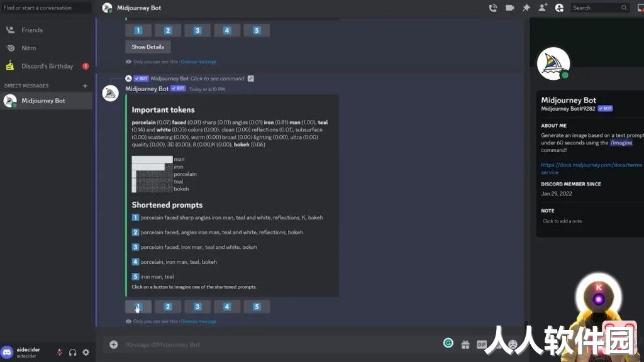This screenshot has height=362, width=644.
Task: Open Midjourney Bot avatar in message
Action: [x=111, y=93]
